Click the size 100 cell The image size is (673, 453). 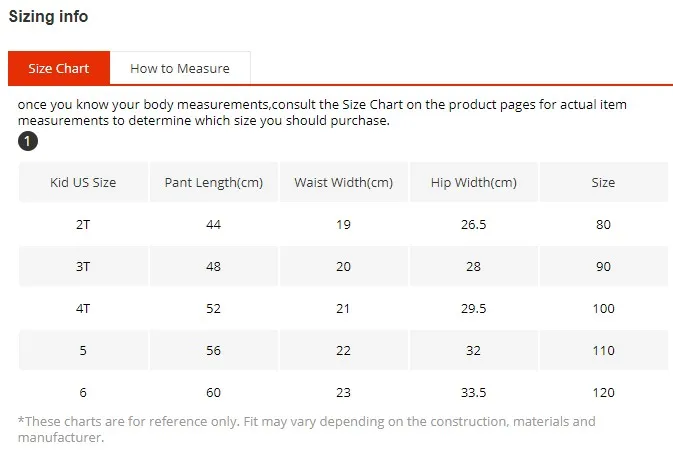point(603,309)
